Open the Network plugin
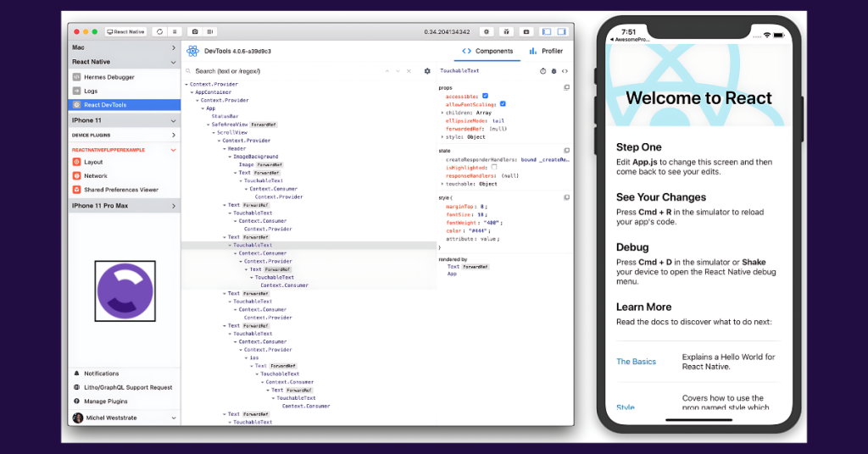868x454 pixels. pos(96,176)
